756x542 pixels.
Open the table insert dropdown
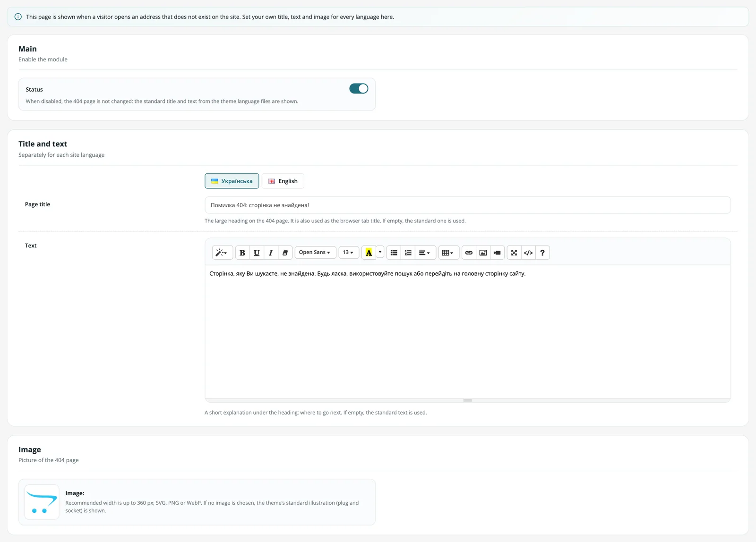tap(448, 253)
